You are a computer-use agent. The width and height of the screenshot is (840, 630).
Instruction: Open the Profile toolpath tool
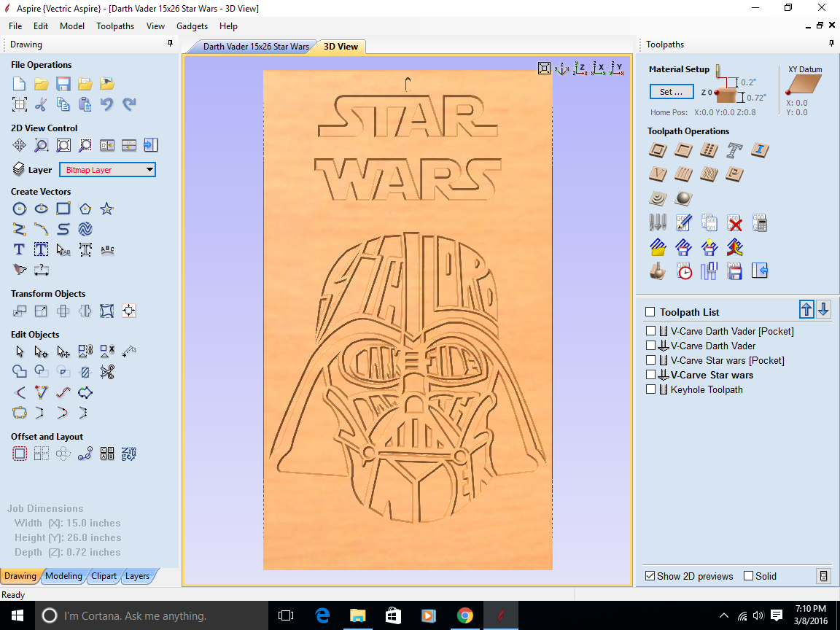[x=657, y=150]
